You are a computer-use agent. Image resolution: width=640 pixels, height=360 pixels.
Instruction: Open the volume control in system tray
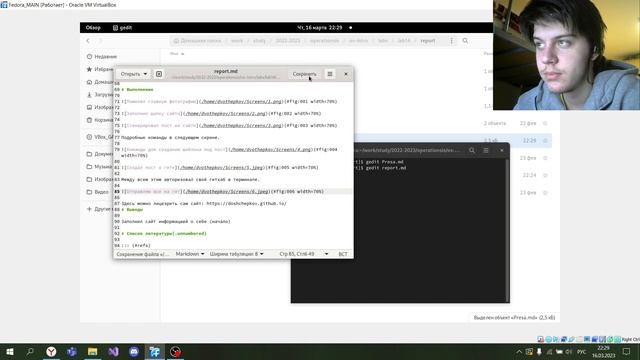tap(569, 352)
